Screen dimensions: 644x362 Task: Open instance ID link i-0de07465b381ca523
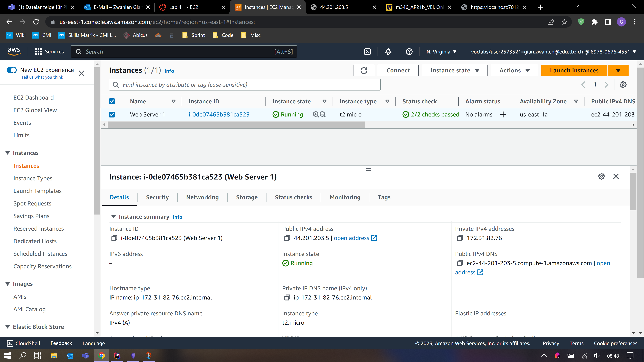[219, 114]
